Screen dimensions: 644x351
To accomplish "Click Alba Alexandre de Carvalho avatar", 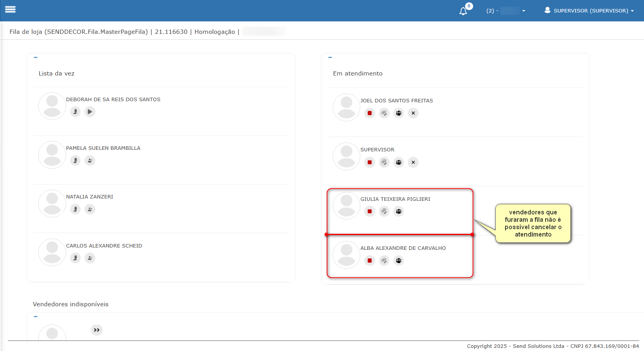I will click(346, 255).
